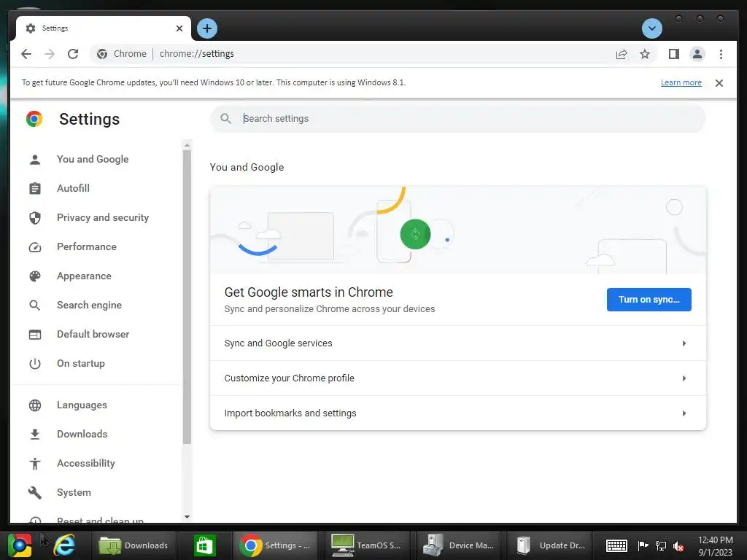Click the Downloads arrow icon
The height and width of the screenshot is (560, 747).
[x=35, y=435]
